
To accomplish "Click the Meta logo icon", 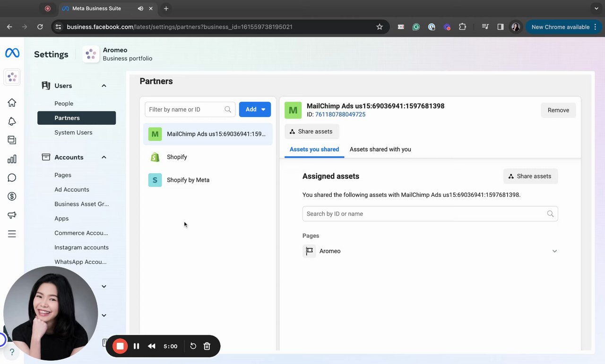I will click(x=12, y=53).
